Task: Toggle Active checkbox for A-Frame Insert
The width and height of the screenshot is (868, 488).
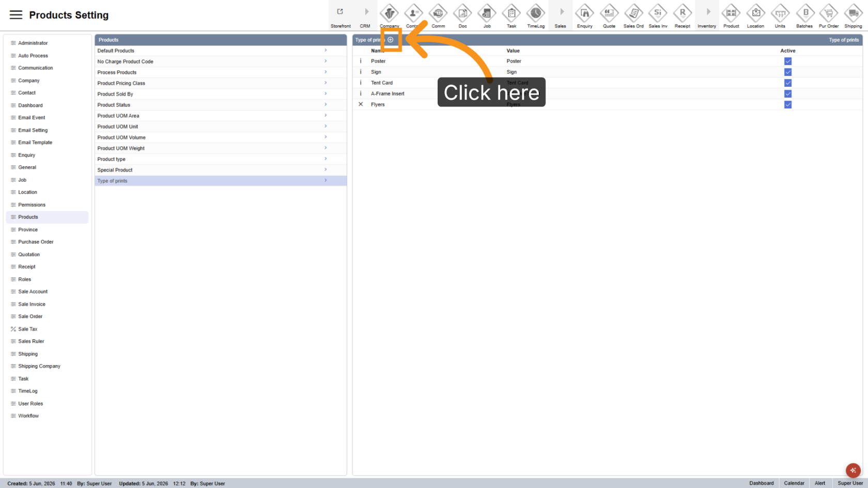Action: click(x=788, y=93)
